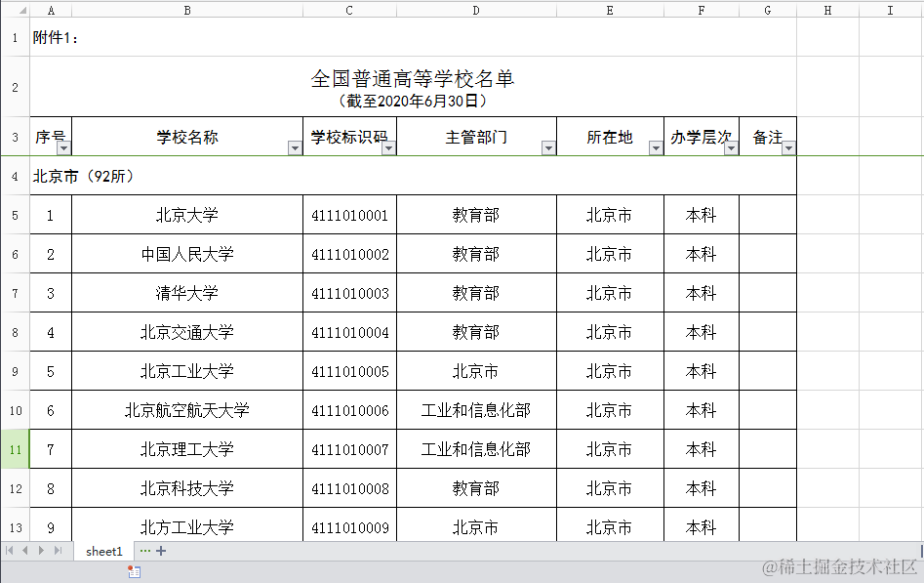The width and height of the screenshot is (924, 583).
Task: Go to previous sheet navigation arrow
Action: pos(25,551)
